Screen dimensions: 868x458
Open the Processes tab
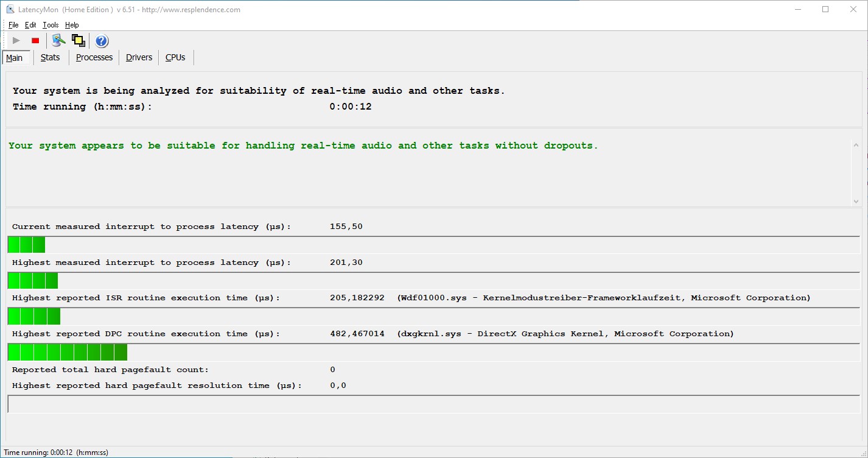coord(94,57)
